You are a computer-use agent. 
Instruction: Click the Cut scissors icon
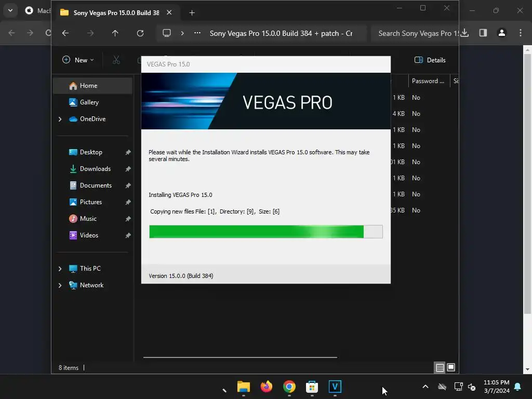[x=116, y=60]
